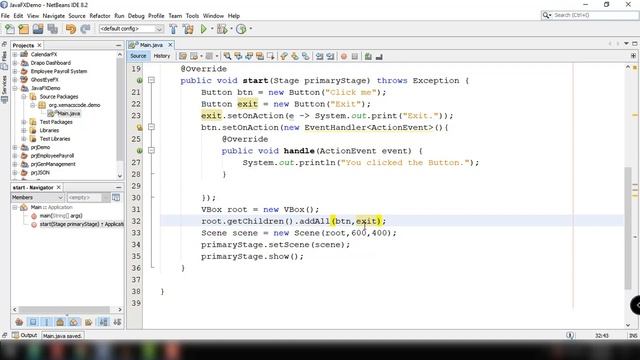The width and height of the screenshot is (640, 360).
Task: Expand the Test Packages node
Action: 24,122
